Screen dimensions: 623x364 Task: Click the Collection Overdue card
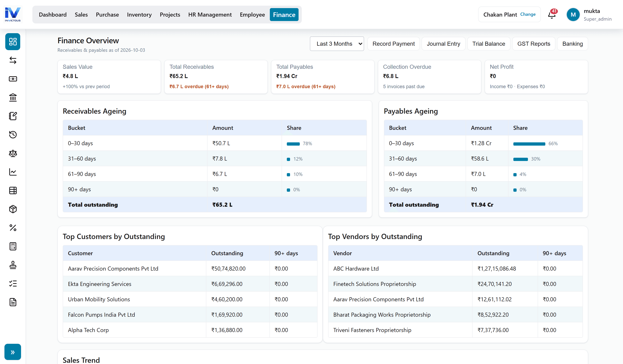(x=429, y=77)
